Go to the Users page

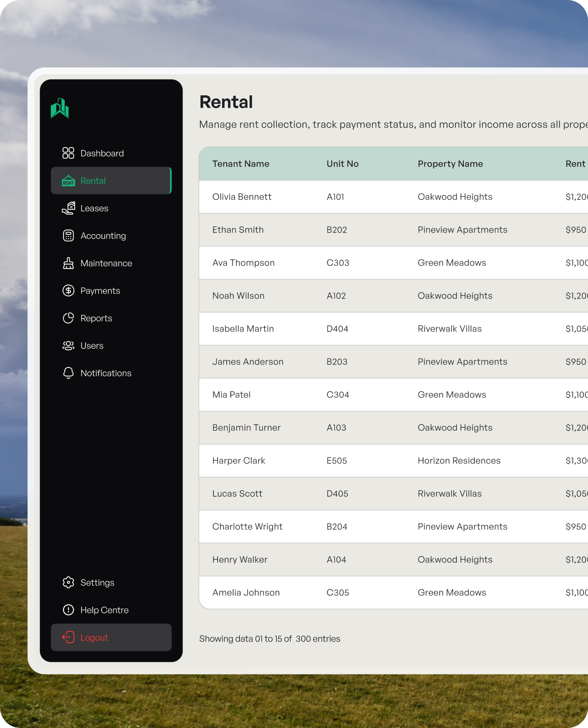[x=111, y=345]
